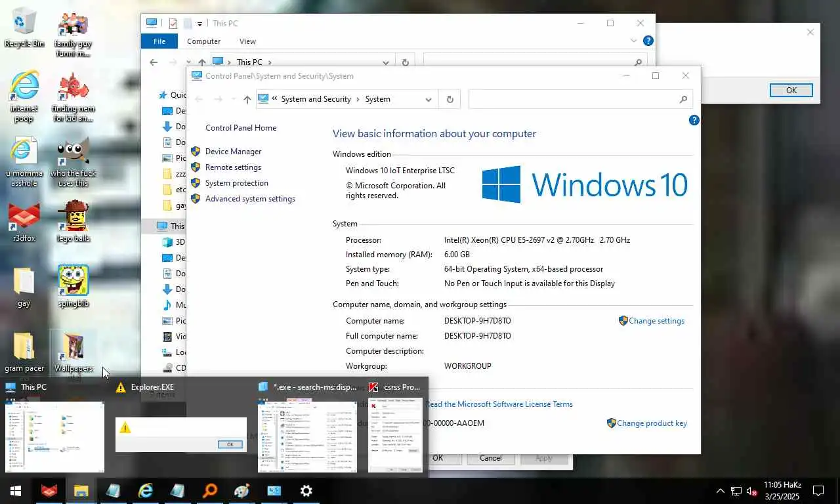
Task: Click the search magnifier in System window
Action: pos(683,99)
